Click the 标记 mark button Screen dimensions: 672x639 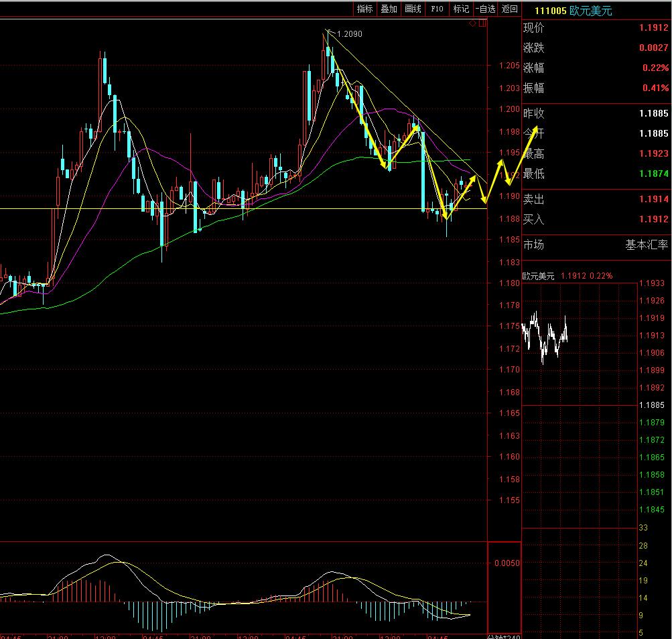pyautogui.click(x=461, y=9)
